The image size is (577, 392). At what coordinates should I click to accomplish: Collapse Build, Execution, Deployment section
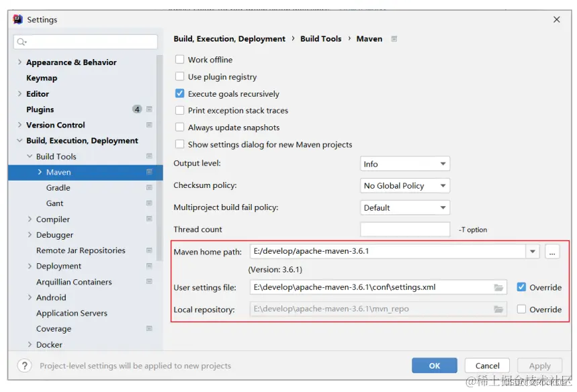pos(19,140)
